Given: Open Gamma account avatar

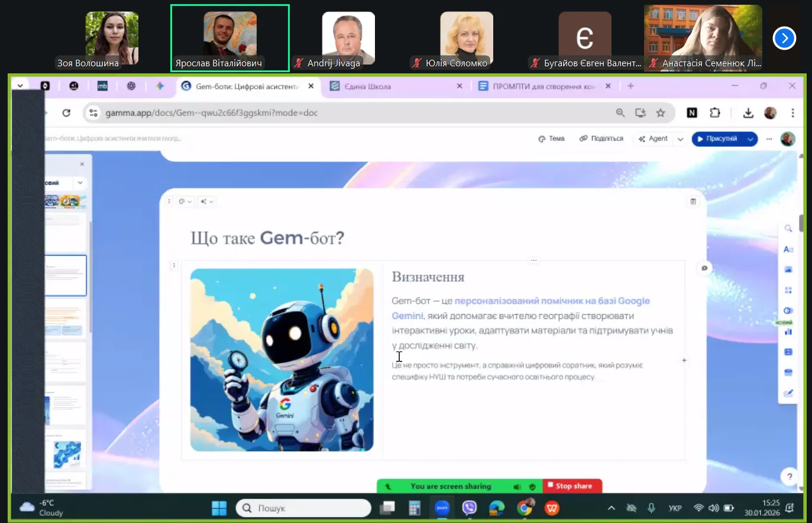Looking at the screenshot, I should coord(788,139).
